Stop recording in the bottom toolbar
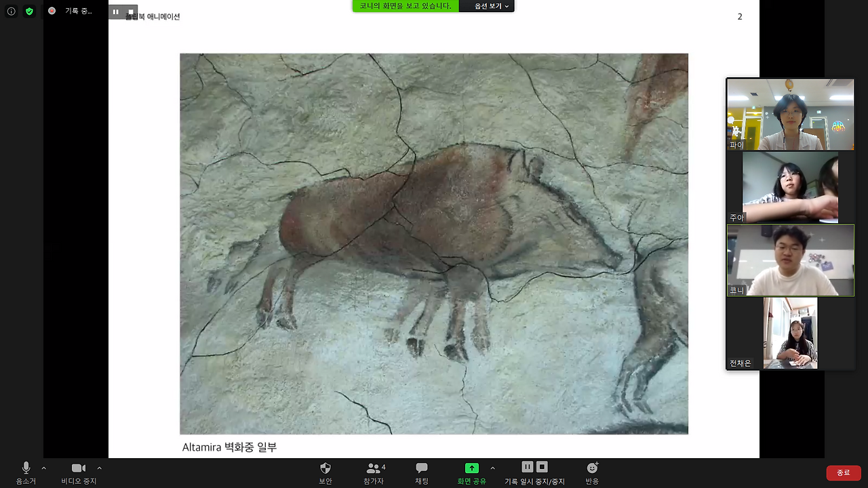The width and height of the screenshot is (868, 488). coord(542,467)
